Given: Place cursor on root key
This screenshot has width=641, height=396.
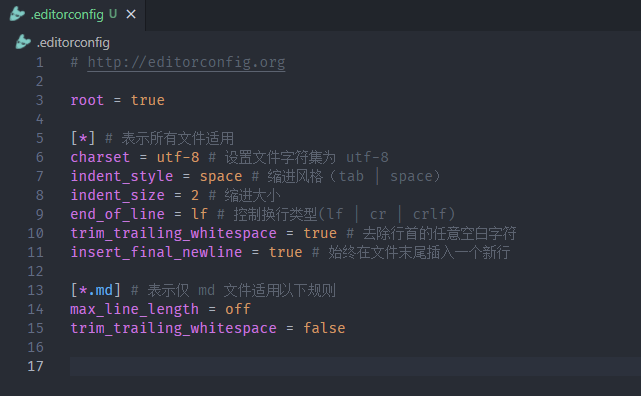Looking at the screenshot, I should click(x=87, y=100).
